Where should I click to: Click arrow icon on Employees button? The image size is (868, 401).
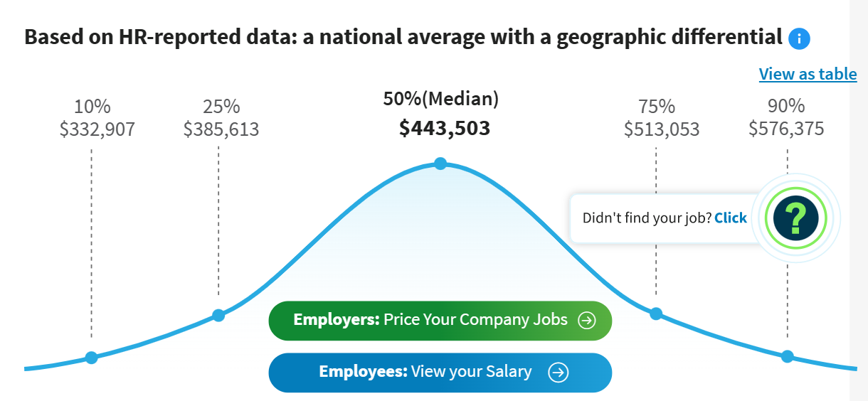click(559, 373)
